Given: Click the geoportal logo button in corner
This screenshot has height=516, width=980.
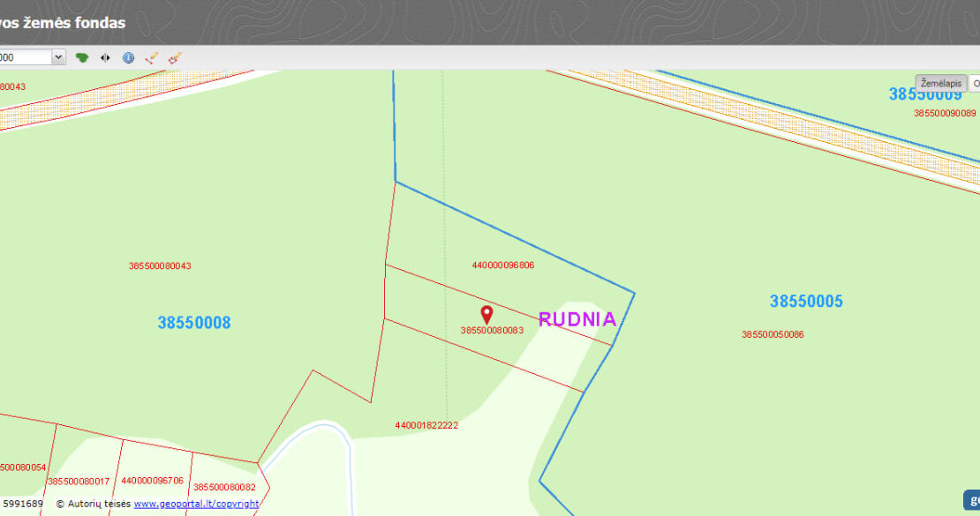Looking at the screenshot, I should tap(972, 500).
